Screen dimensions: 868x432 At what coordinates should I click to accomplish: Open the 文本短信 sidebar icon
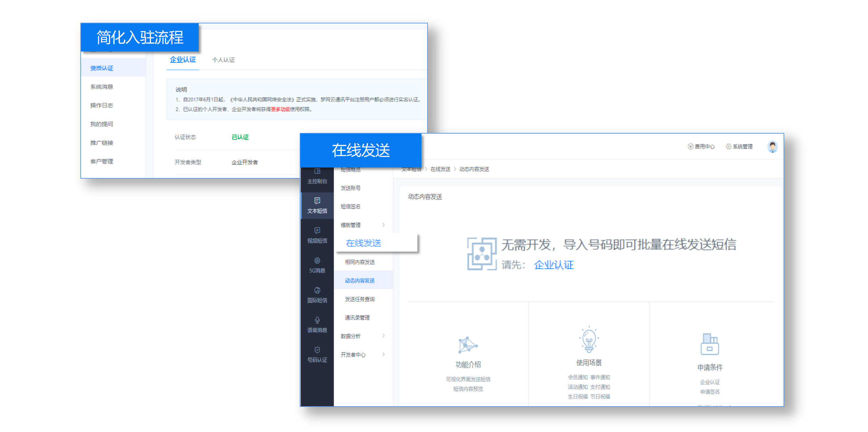(x=317, y=201)
